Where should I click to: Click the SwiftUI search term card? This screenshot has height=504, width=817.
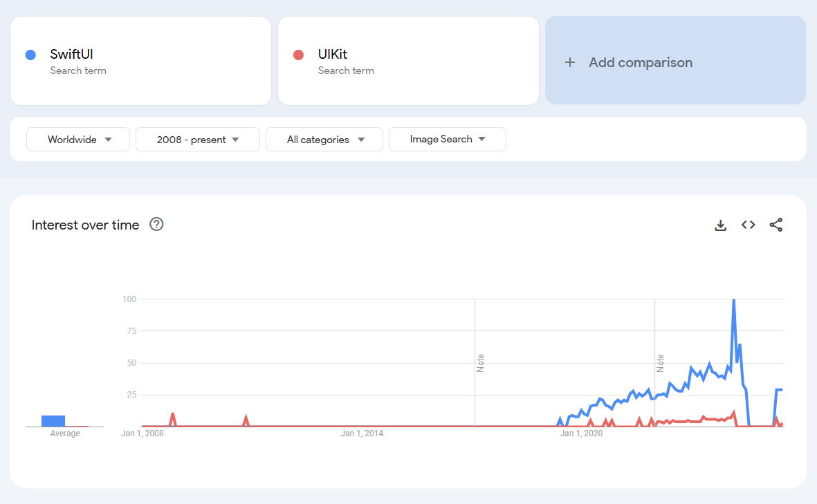point(140,61)
